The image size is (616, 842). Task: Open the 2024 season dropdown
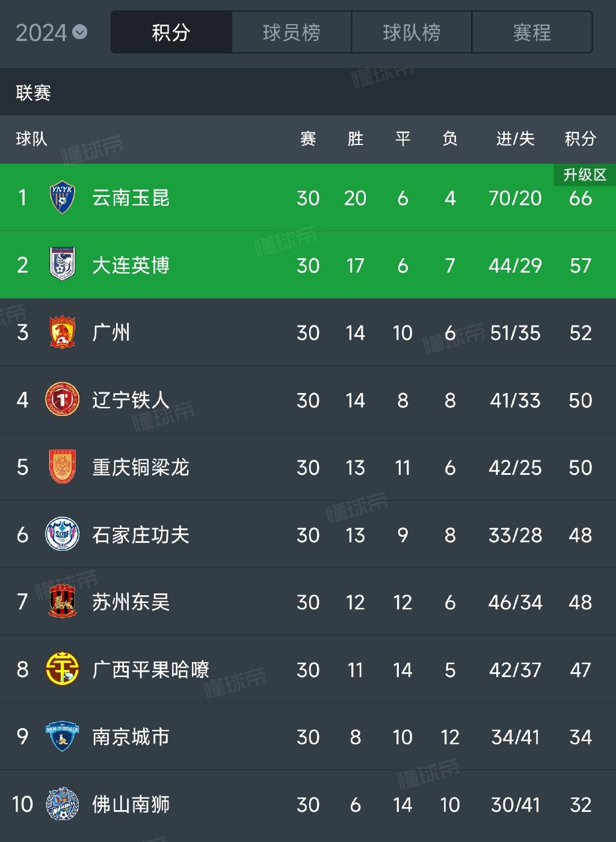coord(52,33)
